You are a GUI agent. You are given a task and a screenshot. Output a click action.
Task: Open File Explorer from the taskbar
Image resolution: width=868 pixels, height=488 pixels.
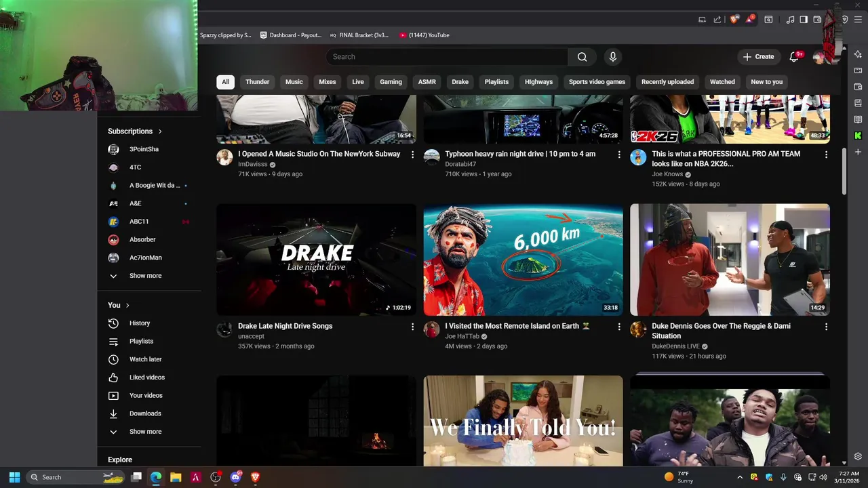[x=176, y=477]
